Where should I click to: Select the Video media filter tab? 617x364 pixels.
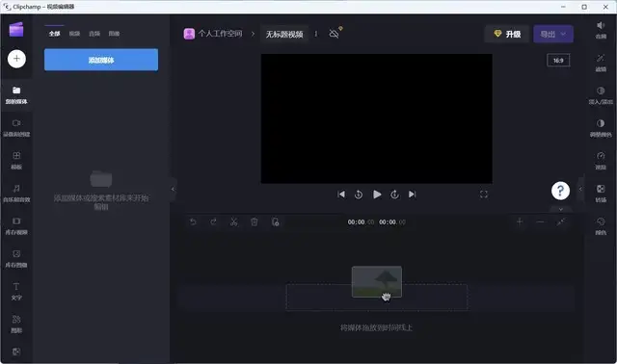click(74, 34)
